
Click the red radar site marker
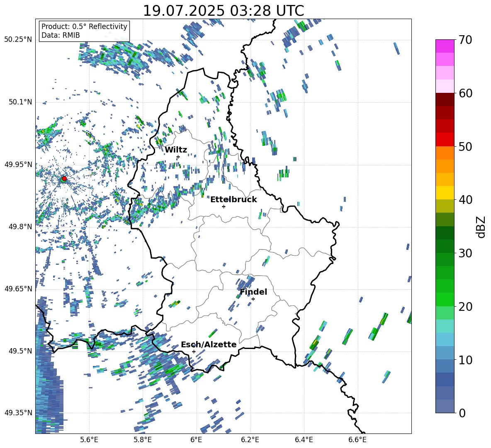[64, 179]
